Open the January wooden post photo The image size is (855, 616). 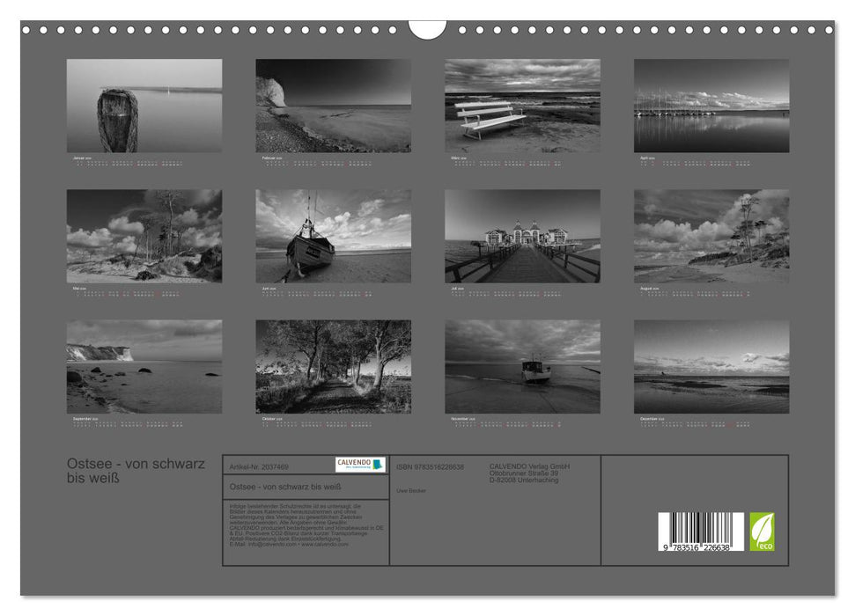click(144, 106)
